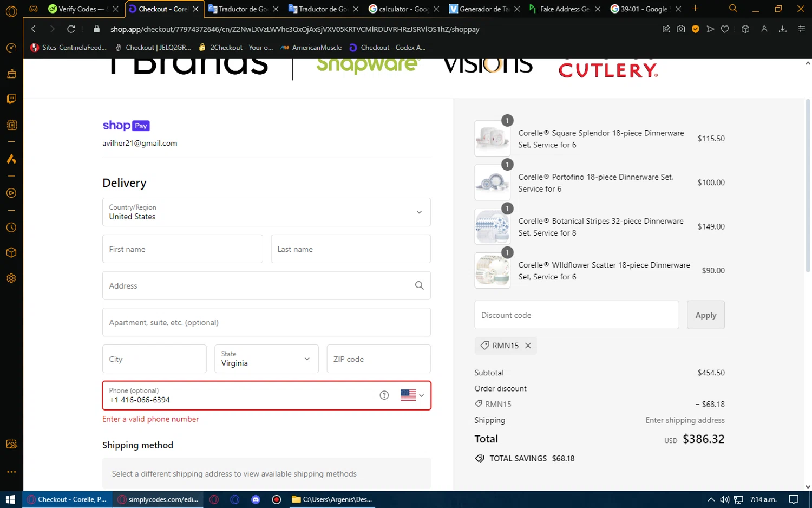
Task: Click the Botanical Stripes dinnerware thumbnail
Action: coord(492,226)
